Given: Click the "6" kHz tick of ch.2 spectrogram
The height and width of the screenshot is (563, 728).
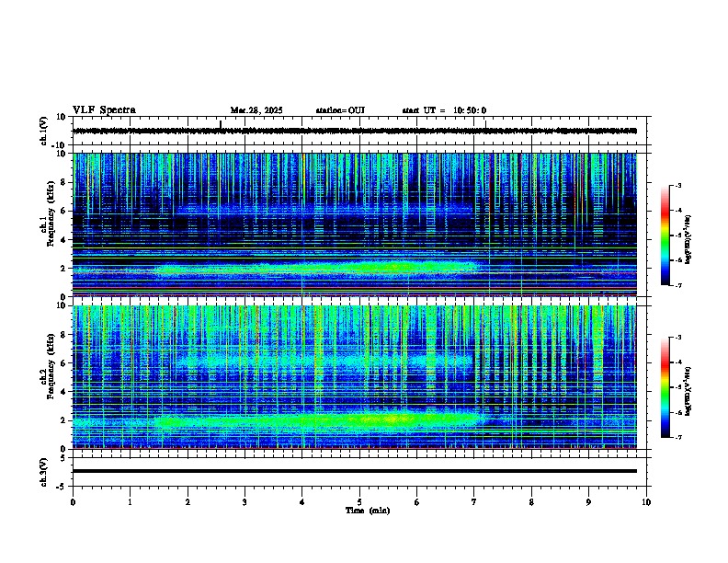Looking at the screenshot, I should [x=64, y=363].
